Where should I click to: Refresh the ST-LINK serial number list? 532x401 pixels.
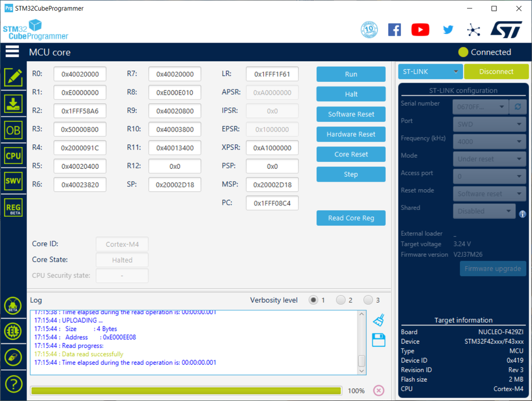518,107
